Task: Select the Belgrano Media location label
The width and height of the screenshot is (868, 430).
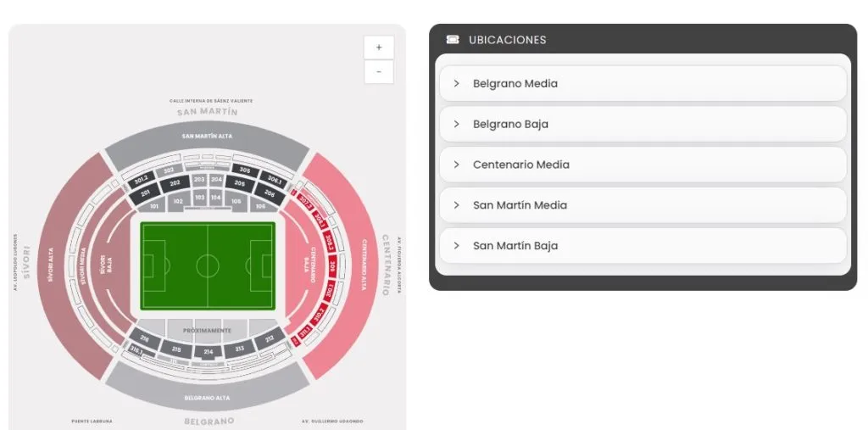Action: (x=515, y=84)
